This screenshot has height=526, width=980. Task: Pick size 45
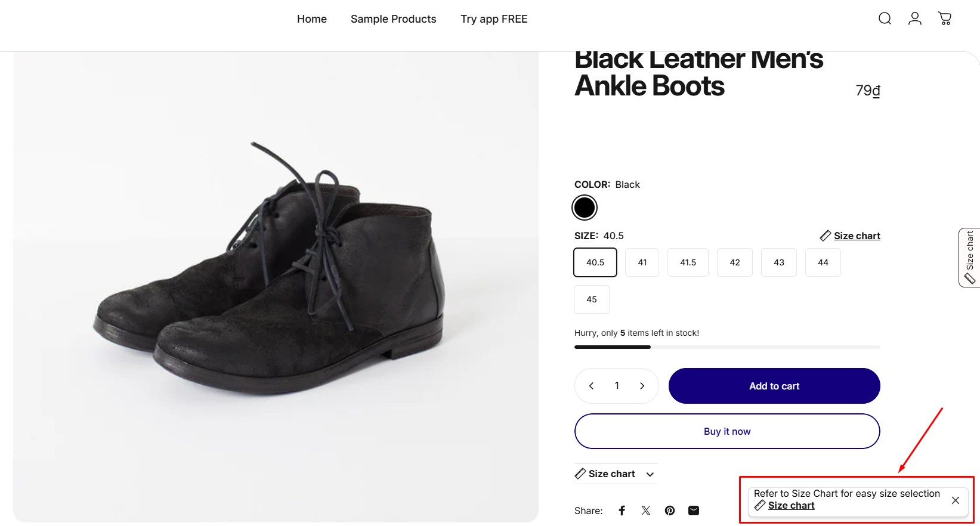pos(592,299)
